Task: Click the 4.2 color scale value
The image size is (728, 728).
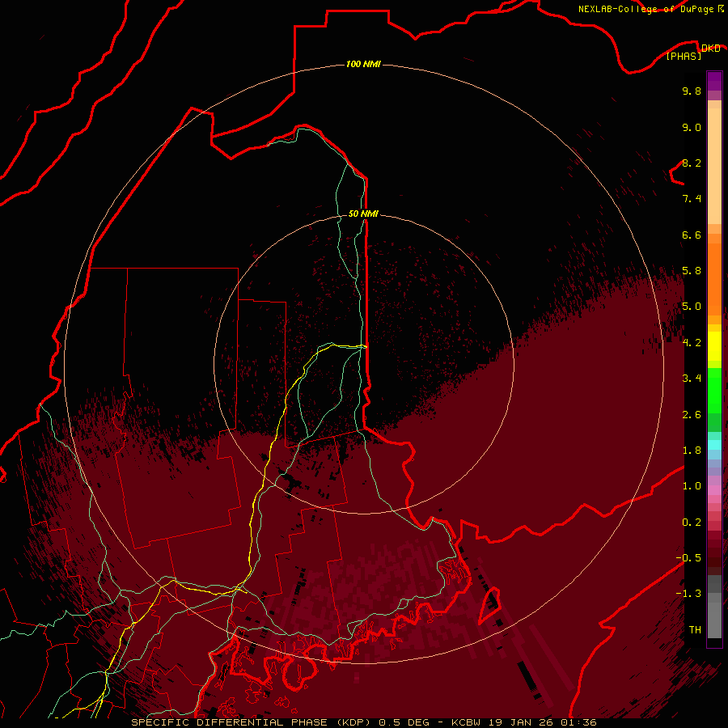Action: coord(692,343)
